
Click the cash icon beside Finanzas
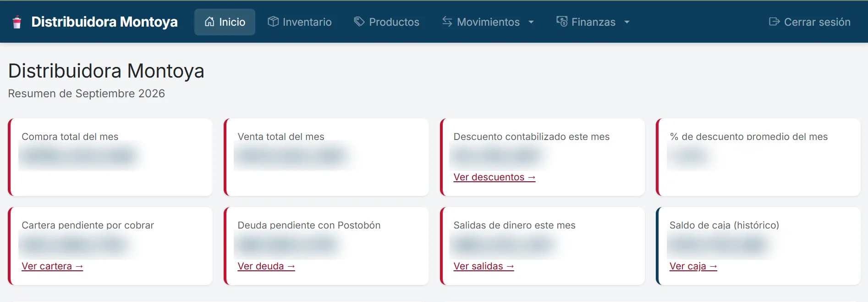click(x=562, y=22)
